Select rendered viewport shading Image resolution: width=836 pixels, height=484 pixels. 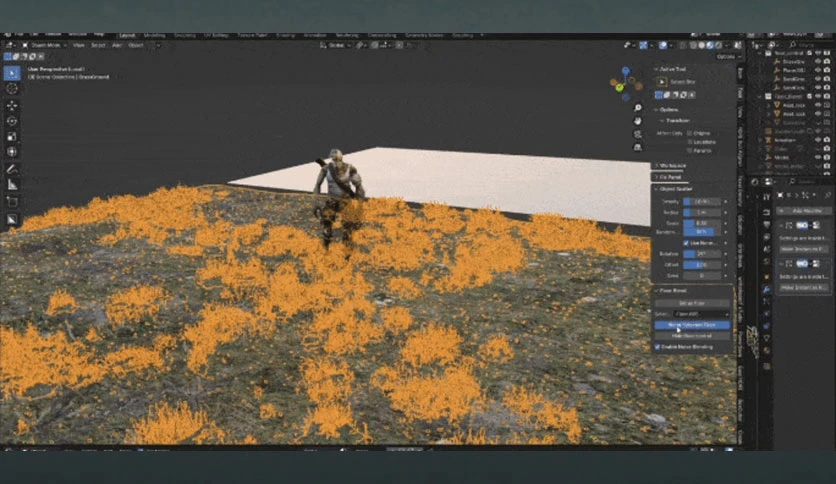(718, 45)
